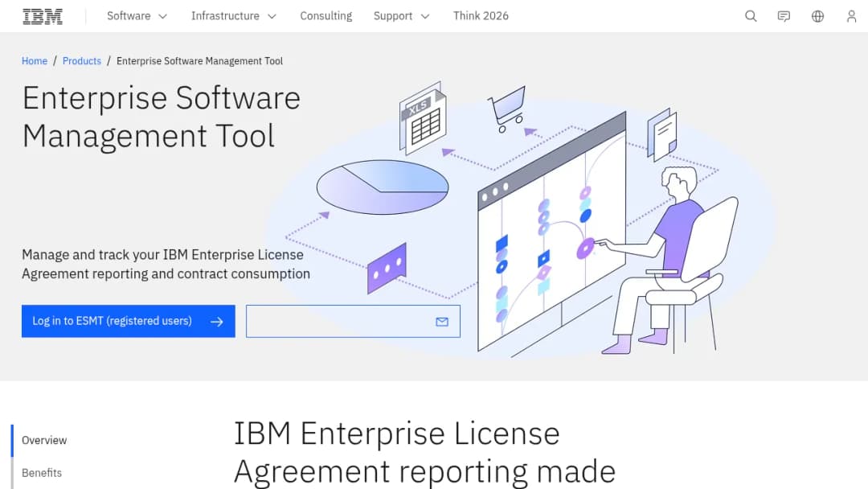Open the Consulting menu item
Image resolution: width=868 pixels, height=489 pixels.
tap(326, 16)
